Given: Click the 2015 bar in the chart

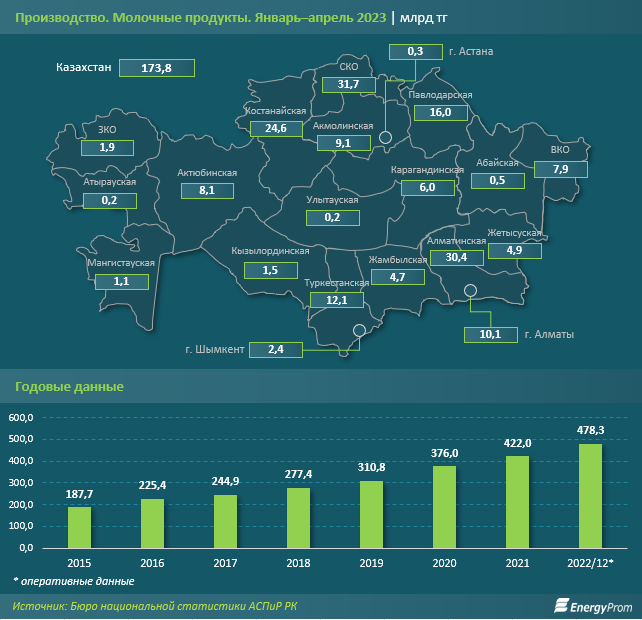Looking at the screenshot, I should [x=79, y=527].
